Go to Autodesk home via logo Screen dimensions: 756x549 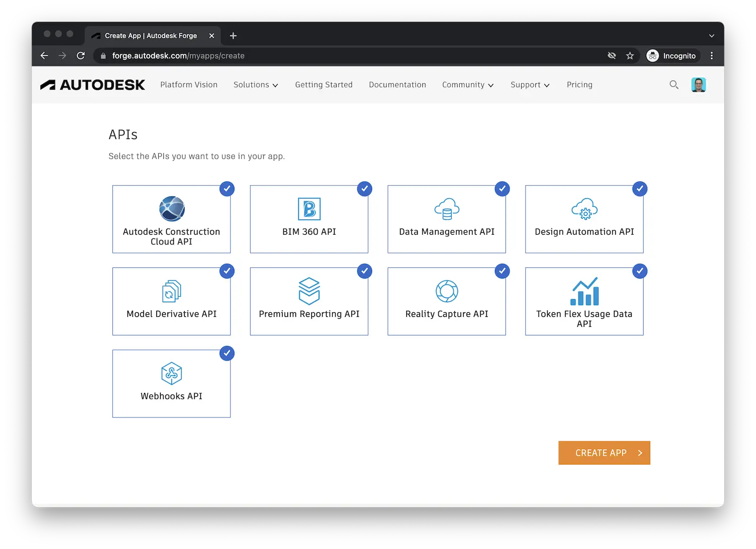(93, 85)
